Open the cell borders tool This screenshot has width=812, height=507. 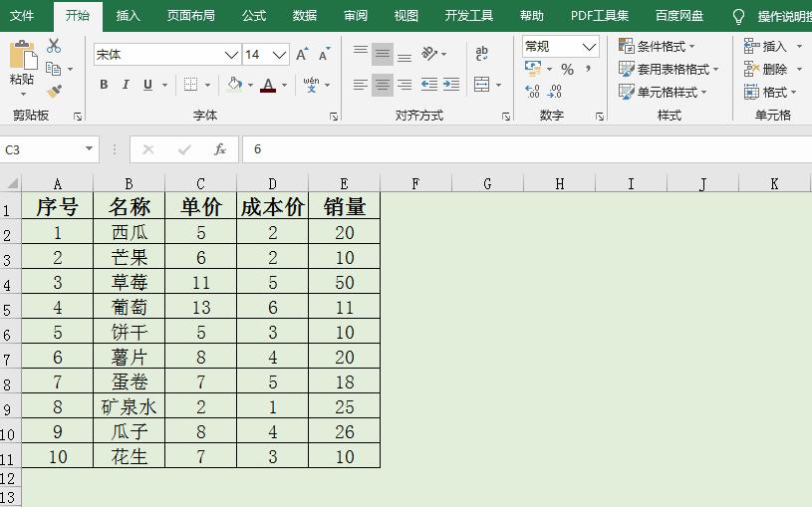190,84
